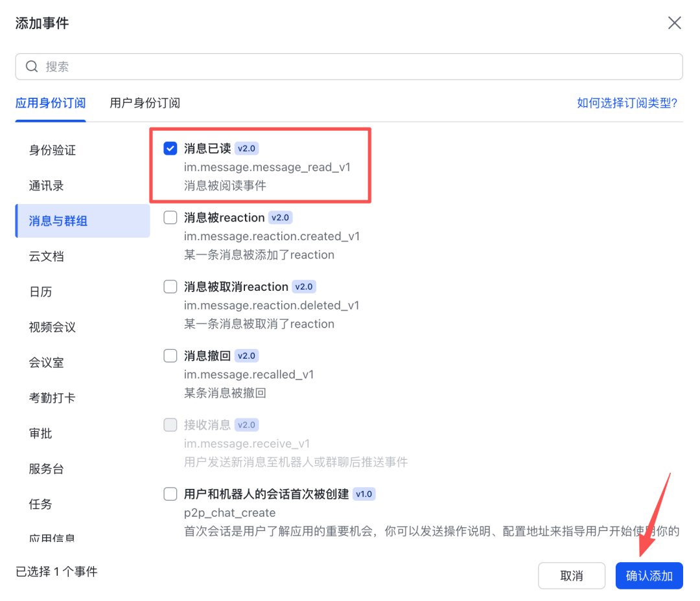
Task: Enable the 消息被reaction event
Action: [170, 217]
